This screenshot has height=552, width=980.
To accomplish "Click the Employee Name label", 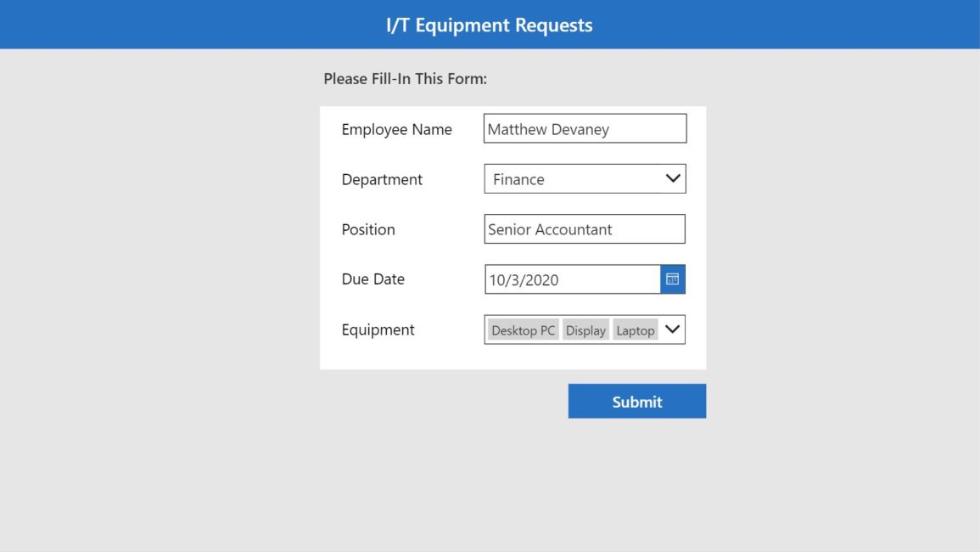I will click(x=396, y=129).
